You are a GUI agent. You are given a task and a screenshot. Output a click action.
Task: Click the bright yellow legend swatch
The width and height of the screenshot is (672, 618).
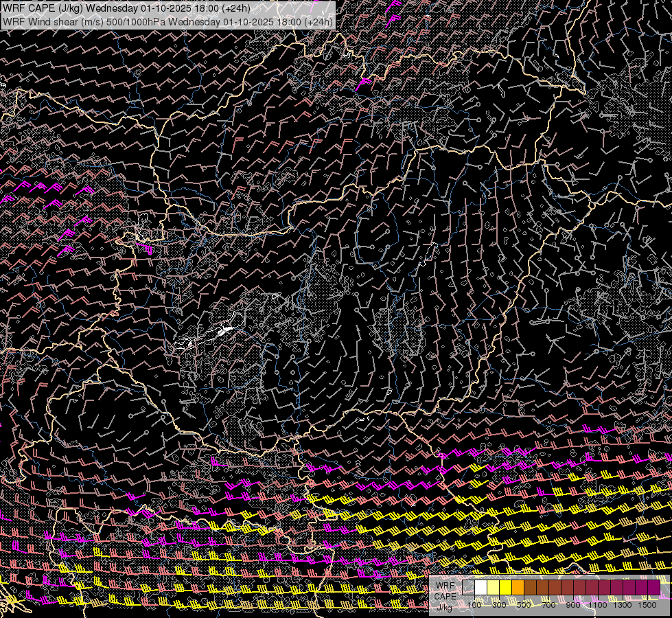point(506,587)
